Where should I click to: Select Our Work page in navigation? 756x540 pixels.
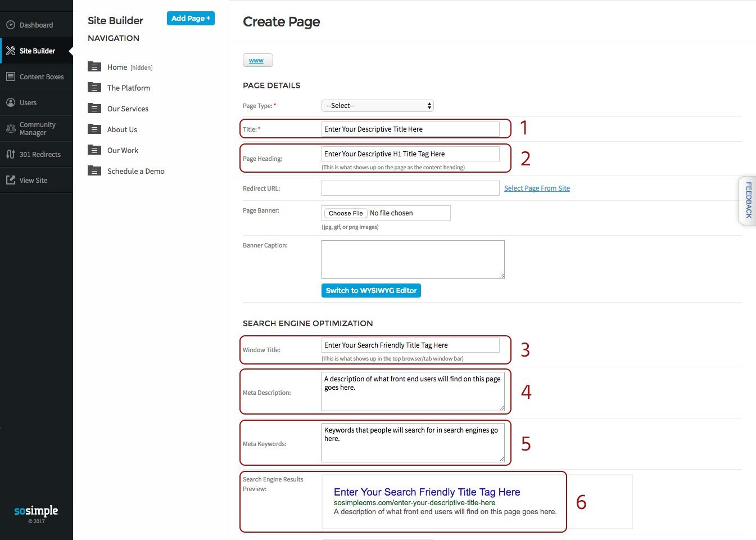[123, 150]
